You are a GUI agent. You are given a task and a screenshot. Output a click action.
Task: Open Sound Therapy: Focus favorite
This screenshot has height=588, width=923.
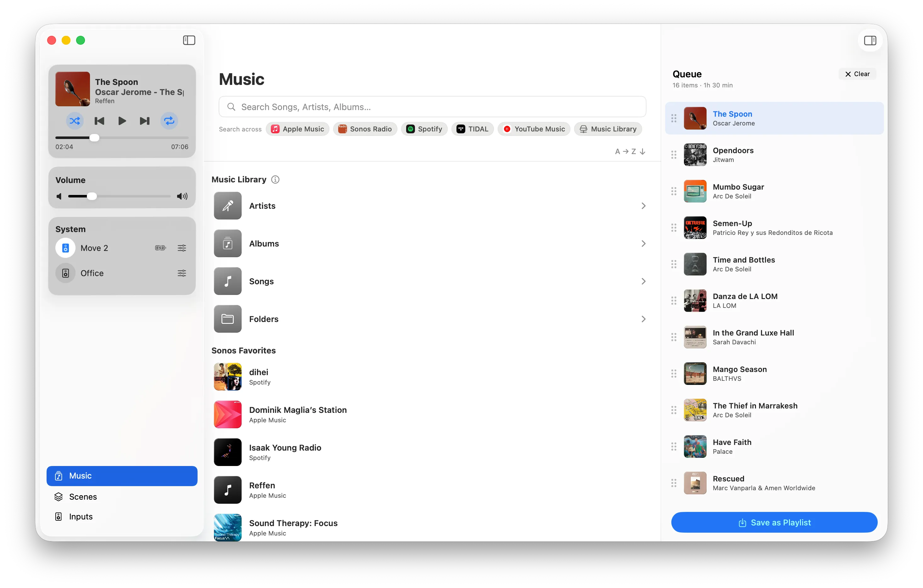[429, 528]
